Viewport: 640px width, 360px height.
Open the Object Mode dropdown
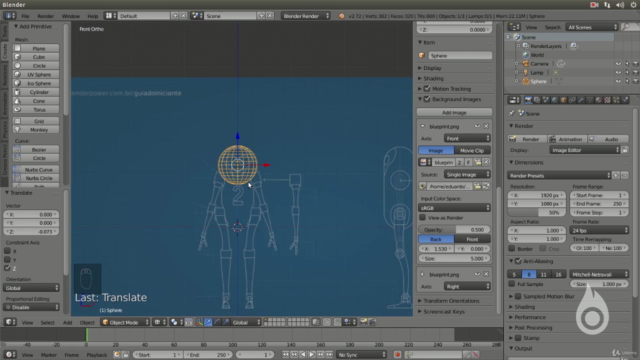pos(125,322)
